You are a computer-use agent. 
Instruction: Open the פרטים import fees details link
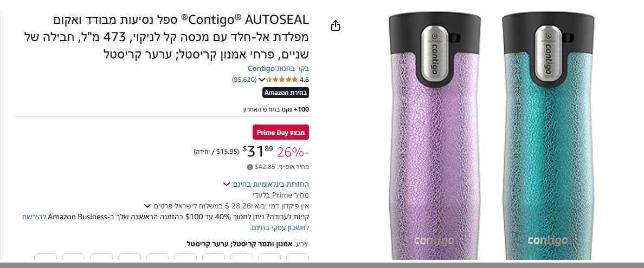click(163, 206)
